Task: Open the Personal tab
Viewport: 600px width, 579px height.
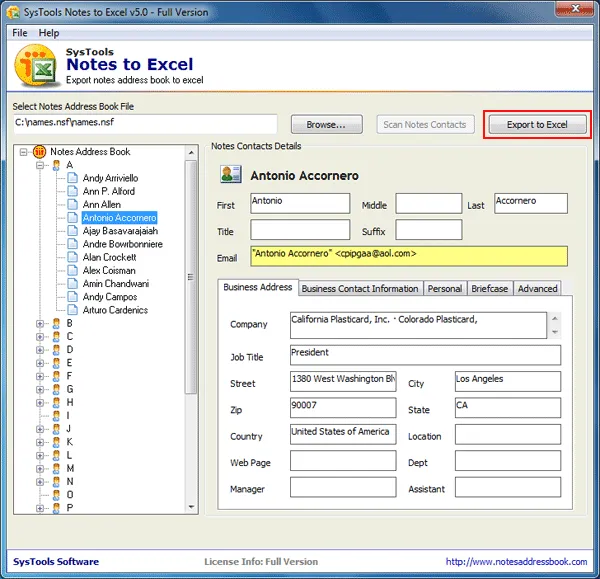Action: pyautogui.click(x=445, y=289)
